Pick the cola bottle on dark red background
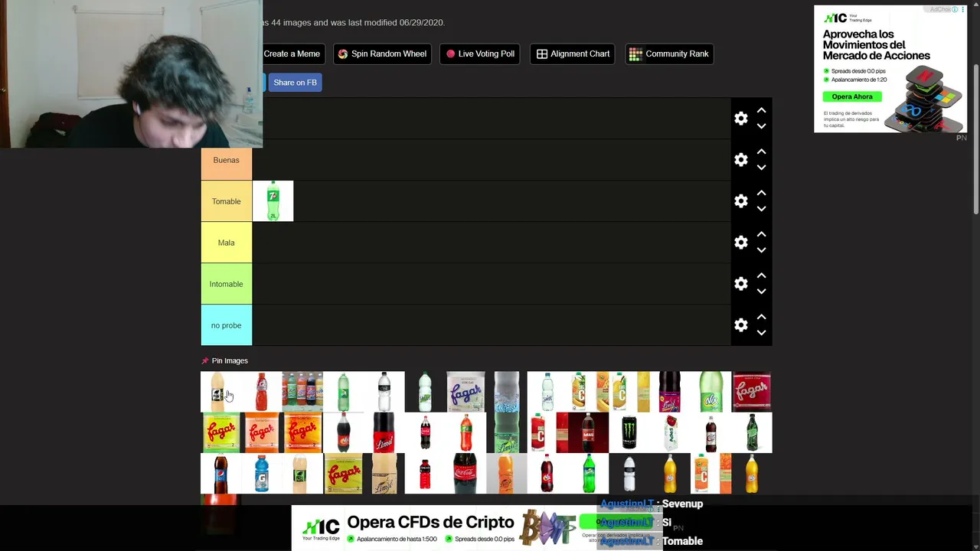Screen dimensions: 980x551 pos(588,432)
